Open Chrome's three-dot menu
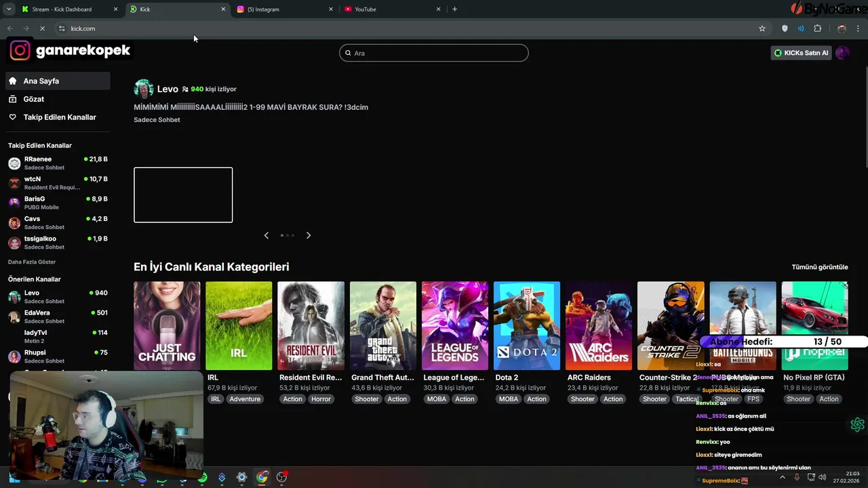This screenshot has width=868, height=488. pyautogui.click(x=859, y=28)
